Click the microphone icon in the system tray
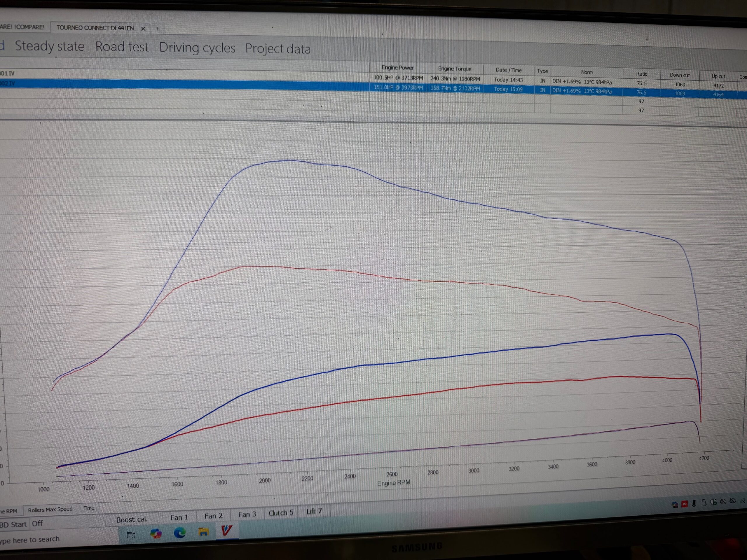The image size is (747, 560). 694,503
